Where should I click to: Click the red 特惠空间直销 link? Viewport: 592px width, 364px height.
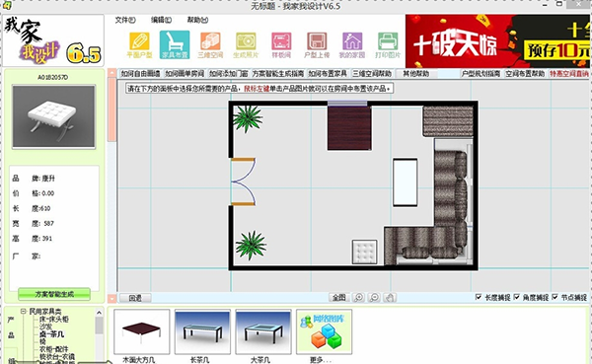[569, 74]
